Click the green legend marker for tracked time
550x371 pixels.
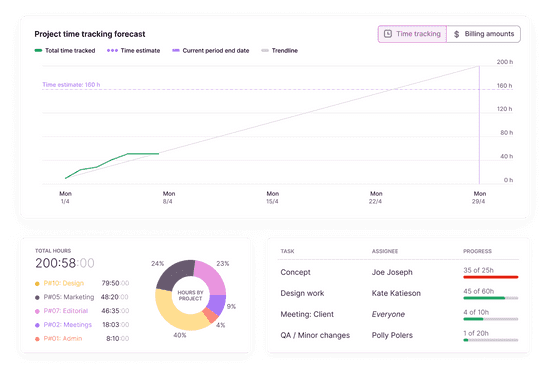coord(38,50)
